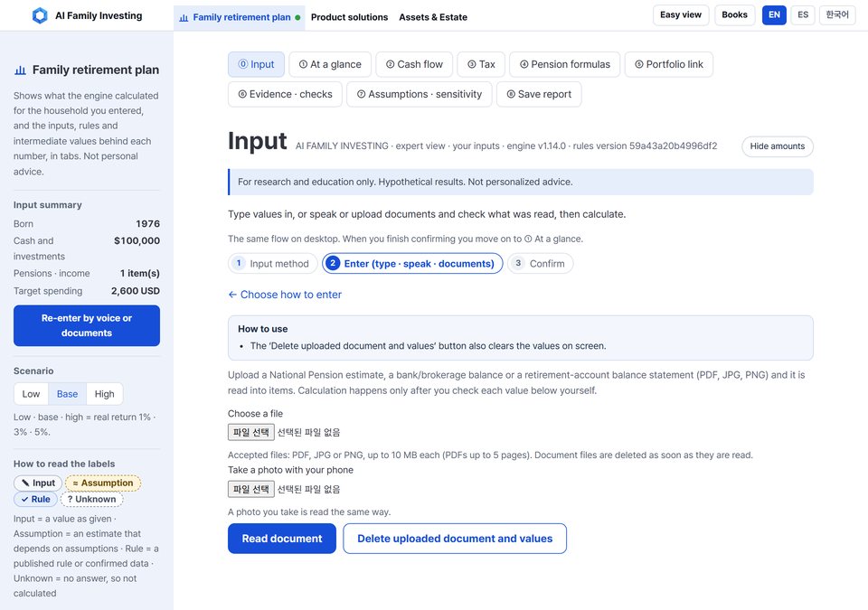Go to Assets & Estate in the top navigation
This screenshot has width=868, height=610.
(433, 17)
